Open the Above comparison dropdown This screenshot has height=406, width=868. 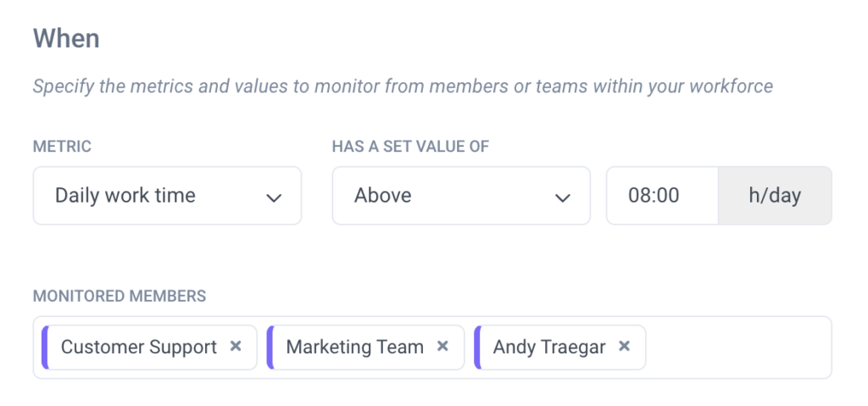tap(461, 196)
